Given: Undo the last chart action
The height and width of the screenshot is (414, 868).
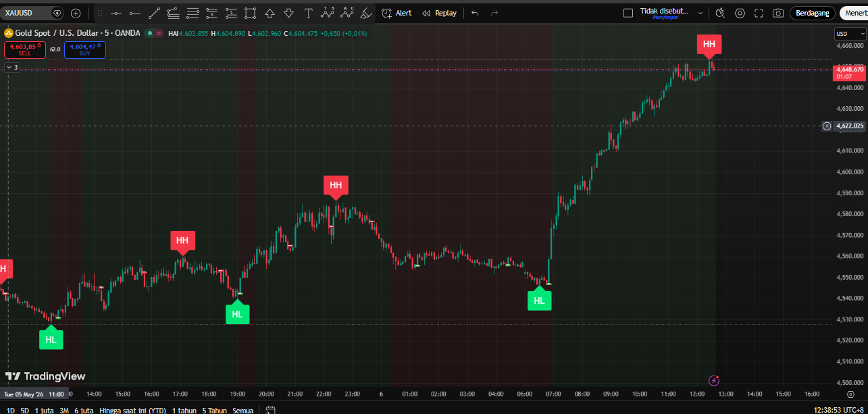Looking at the screenshot, I should point(475,13).
